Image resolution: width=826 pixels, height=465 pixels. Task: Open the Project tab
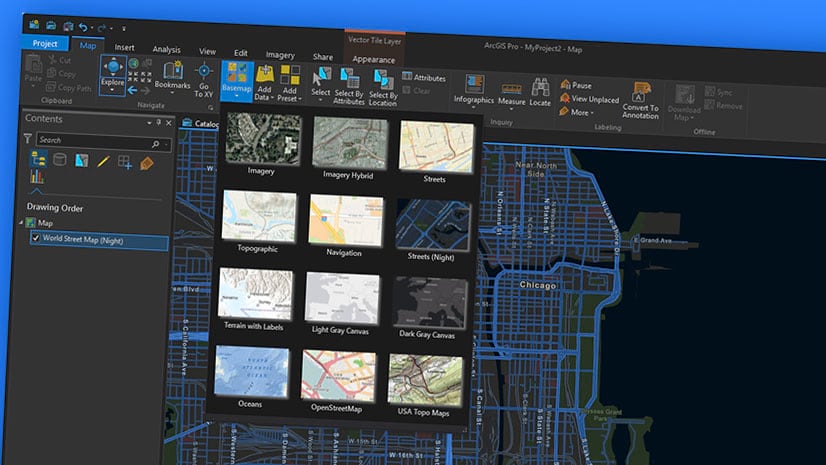point(45,43)
